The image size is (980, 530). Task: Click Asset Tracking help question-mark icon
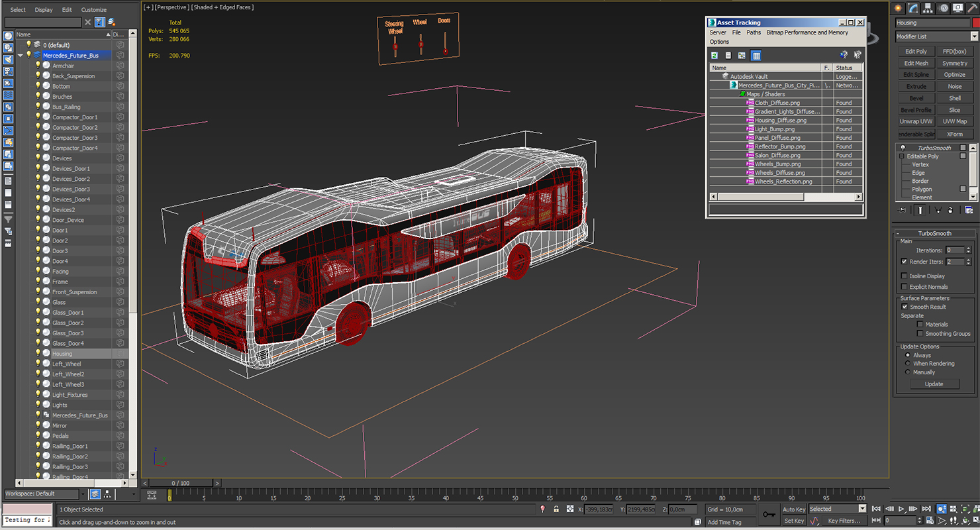tap(844, 56)
